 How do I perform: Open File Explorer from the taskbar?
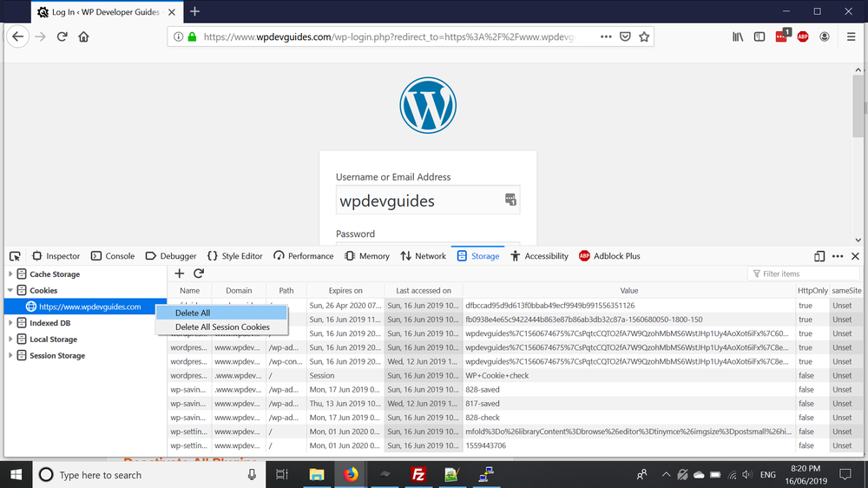tap(317, 475)
